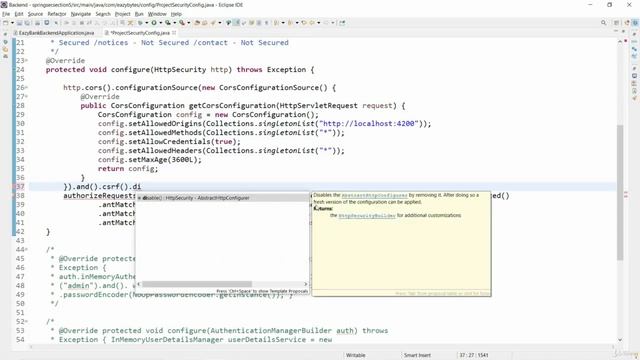Screen dimensions: 640x360
Task: Open the AbstractHttpConfigurer link in Javadoc popup
Action: (374, 196)
